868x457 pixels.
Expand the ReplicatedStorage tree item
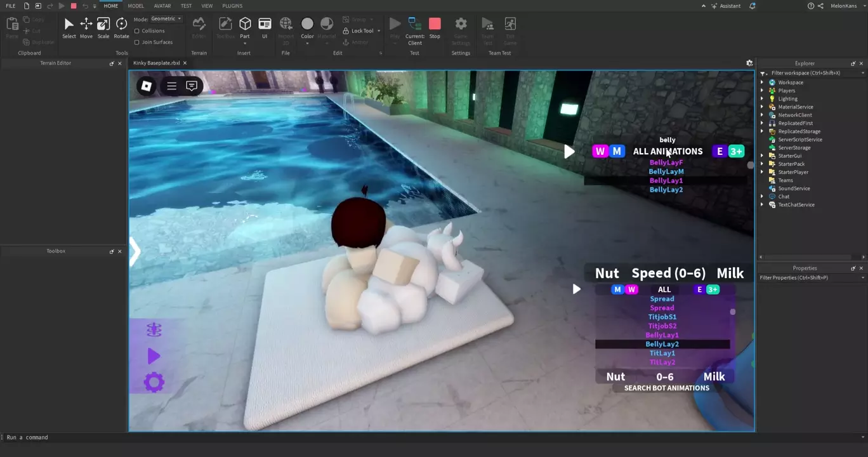click(762, 131)
